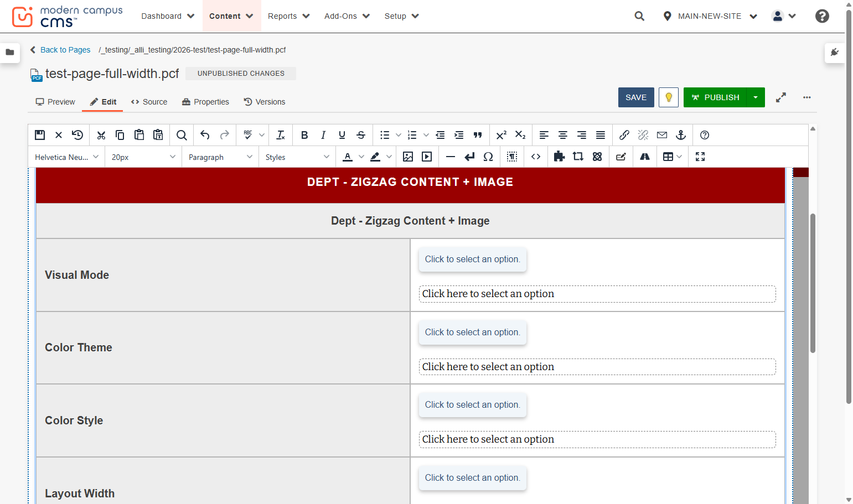The width and height of the screenshot is (853, 504).
Task: Open the MAIN-NEW-SITE site selector
Action: [x=710, y=16]
